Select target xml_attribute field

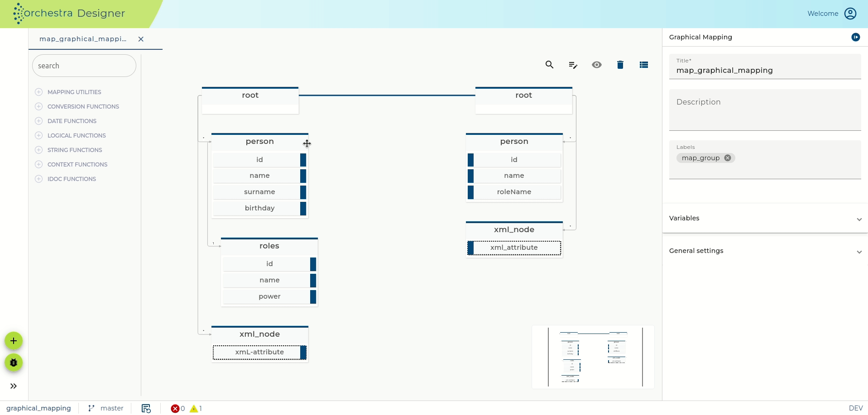(x=514, y=248)
